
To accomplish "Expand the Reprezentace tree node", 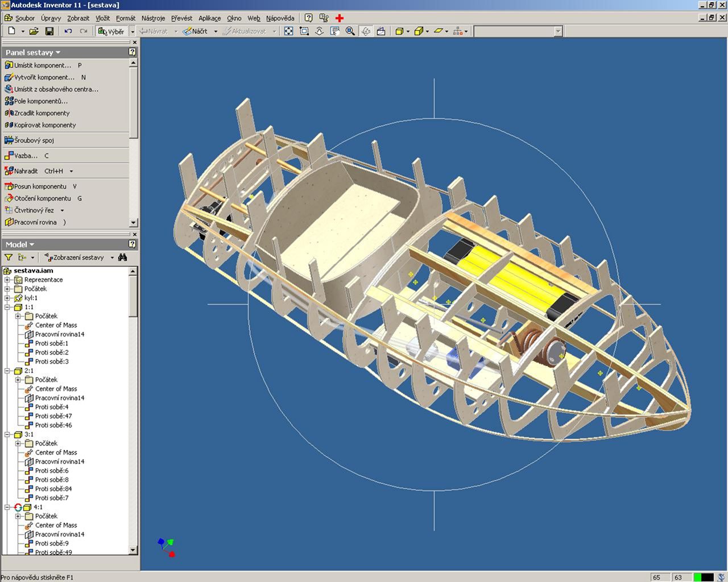I will 7,280.
